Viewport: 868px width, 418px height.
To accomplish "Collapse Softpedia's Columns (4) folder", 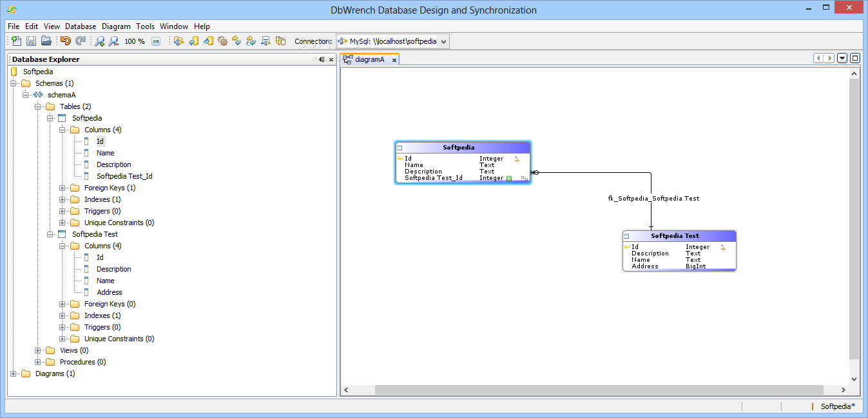I will coord(63,130).
